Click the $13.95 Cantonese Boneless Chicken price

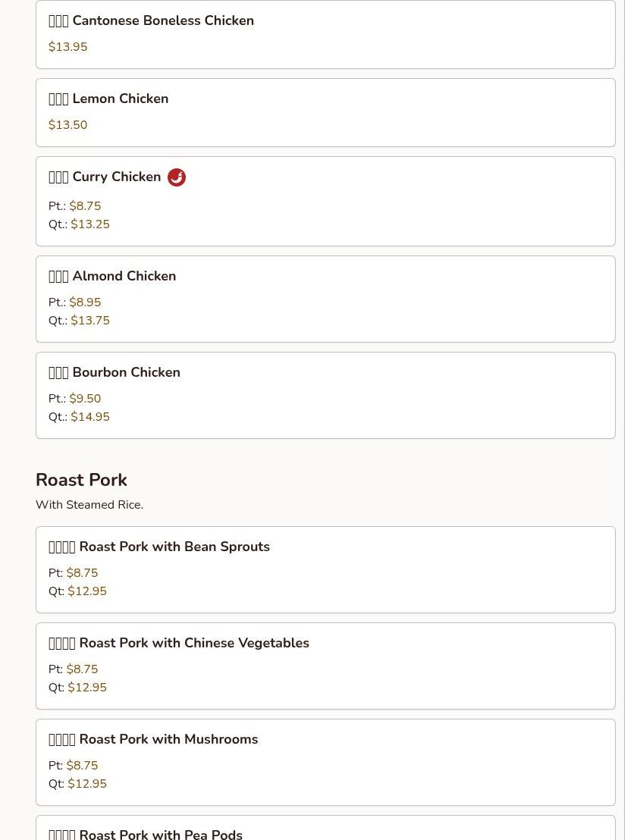[x=68, y=47]
